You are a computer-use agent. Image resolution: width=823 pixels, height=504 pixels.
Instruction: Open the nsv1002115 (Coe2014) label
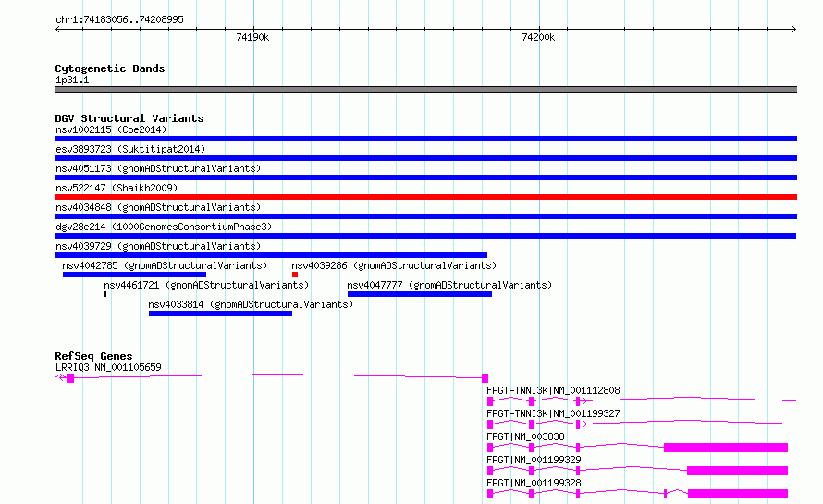(x=111, y=129)
